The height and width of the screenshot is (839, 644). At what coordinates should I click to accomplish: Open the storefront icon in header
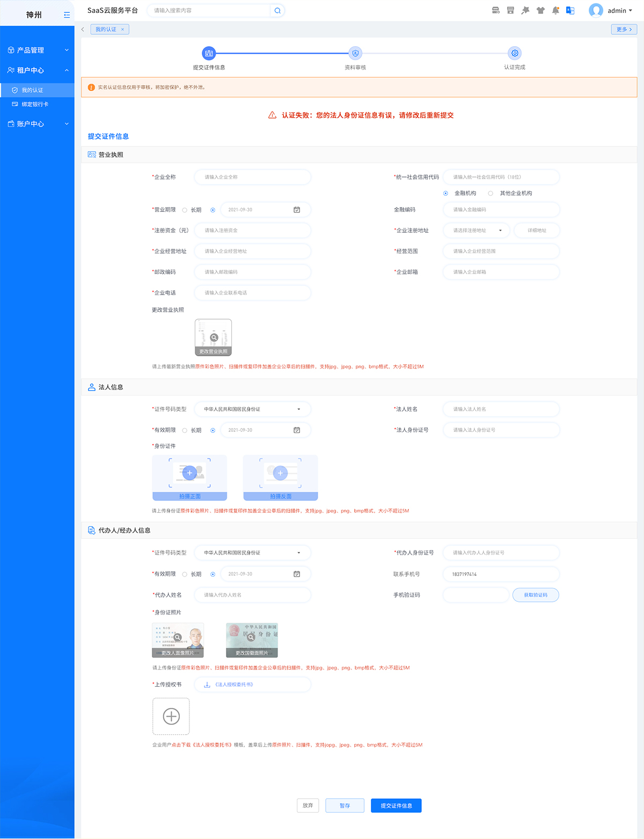pos(510,10)
